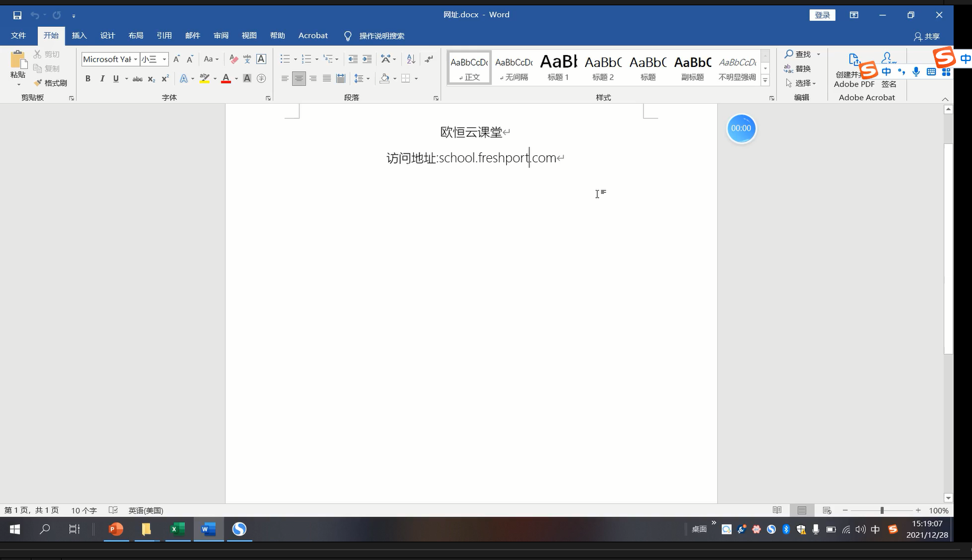Open the font size dropdown

(x=164, y=59)
